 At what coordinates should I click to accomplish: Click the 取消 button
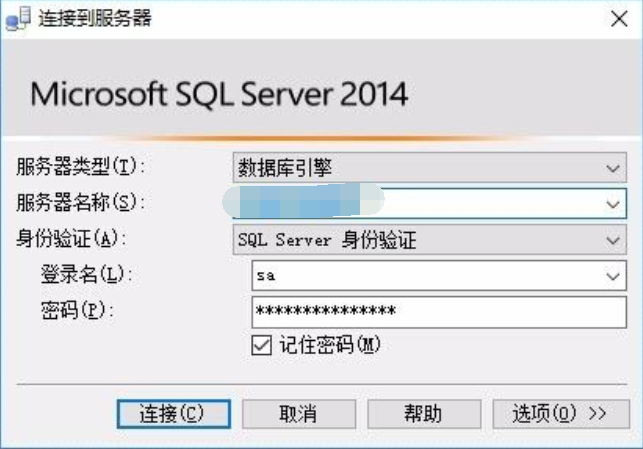[299, 414]
